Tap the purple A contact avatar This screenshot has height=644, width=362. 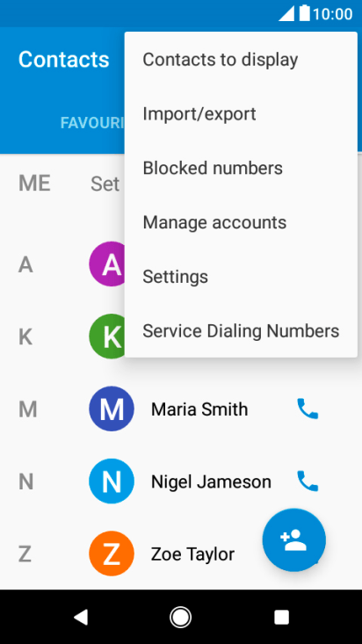[x=107, y=264]
